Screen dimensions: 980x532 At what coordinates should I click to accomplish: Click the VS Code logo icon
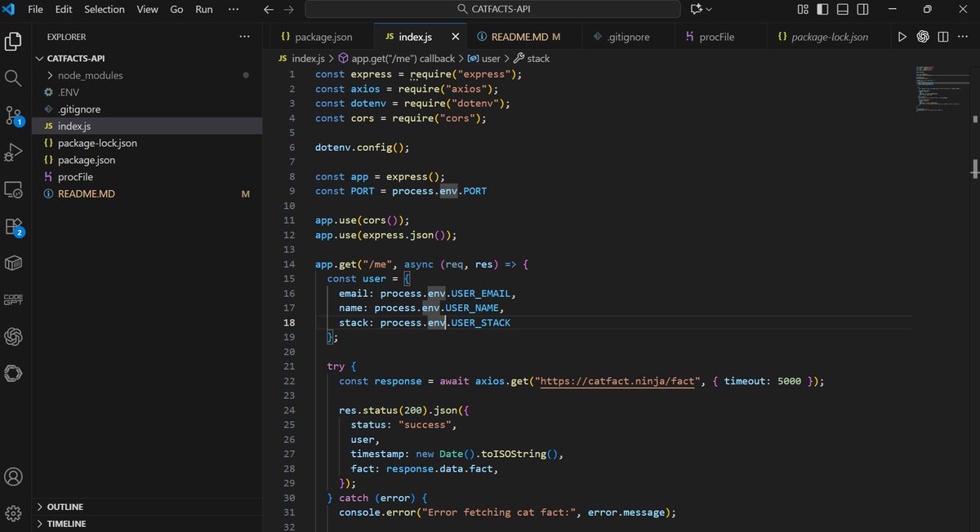pos(11,10)
